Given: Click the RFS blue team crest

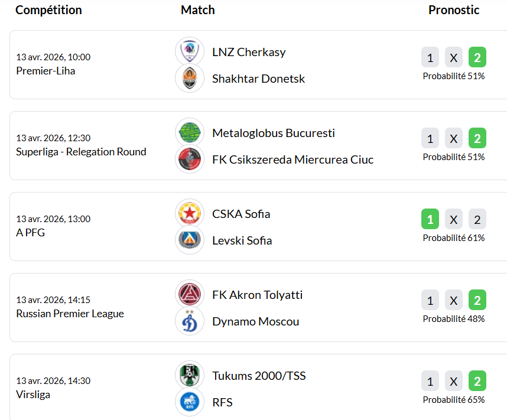Looking at the screenshot, I should pyautogui.click(x=190, y=402).
